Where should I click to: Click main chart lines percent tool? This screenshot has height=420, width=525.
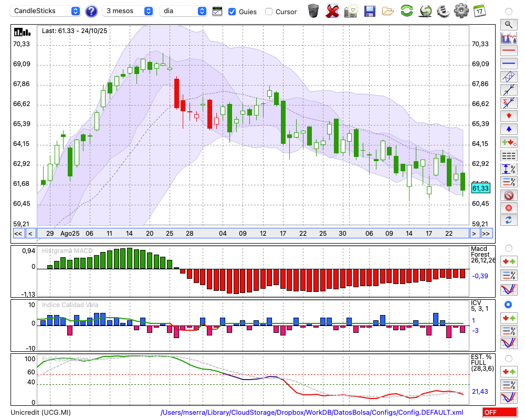509,182
